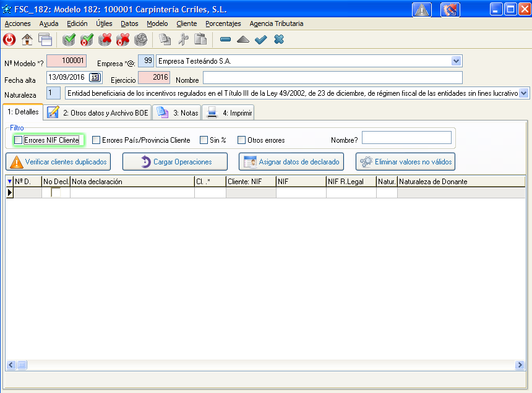Image resolution: width=532 pixels, height=393 pixels.
Task: Click the cascading windows toolbar icon
Action: click(45, 40)
